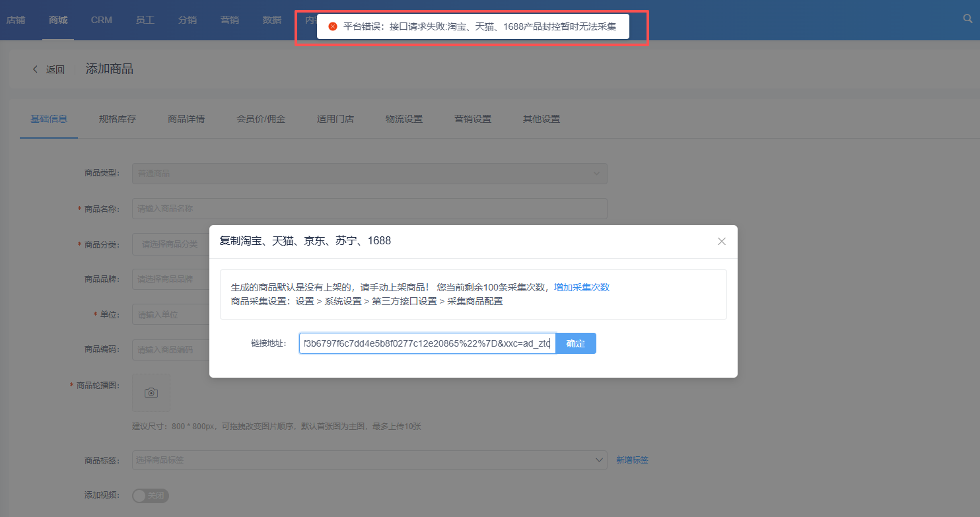The image size is (980, 517).
Task: Open the CRM menu in top navigation
Action: coord(102,20)
